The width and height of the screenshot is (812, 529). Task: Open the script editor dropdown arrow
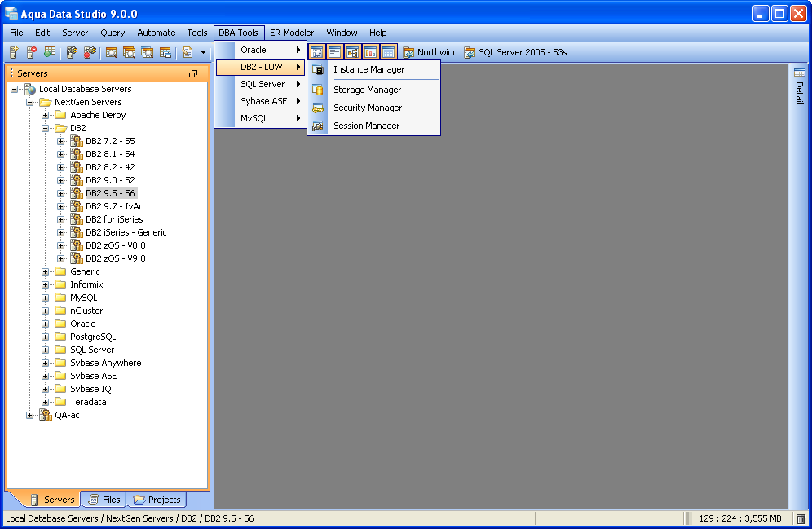[x=203, y=52]
